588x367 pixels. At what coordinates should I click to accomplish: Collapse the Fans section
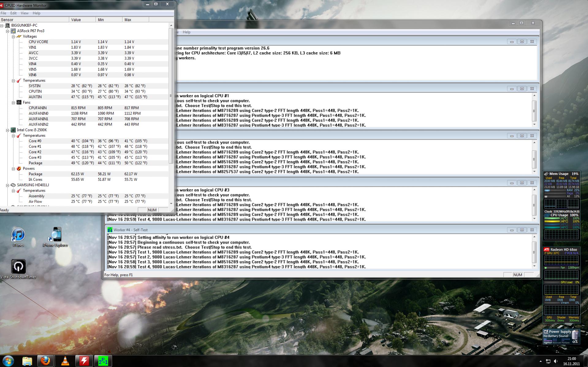(13, 103)
